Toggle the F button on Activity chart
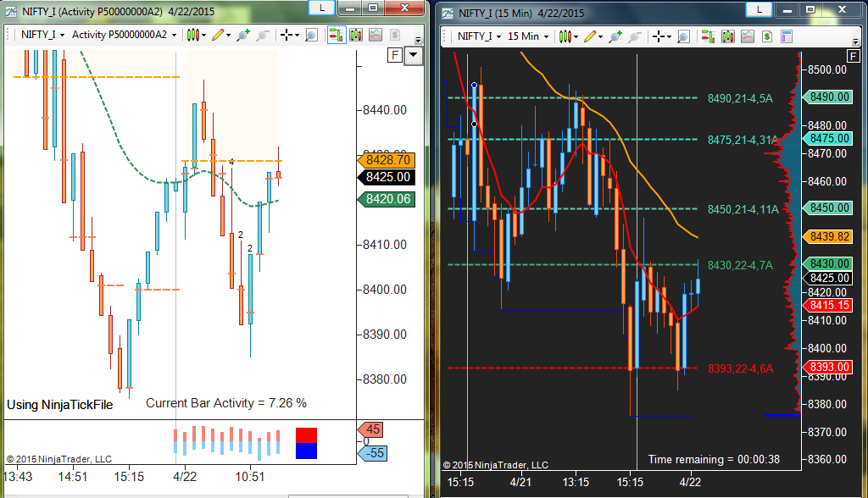The width and height of the screenshot is (868, 498). pyautogui.click(x=395, y=55)
